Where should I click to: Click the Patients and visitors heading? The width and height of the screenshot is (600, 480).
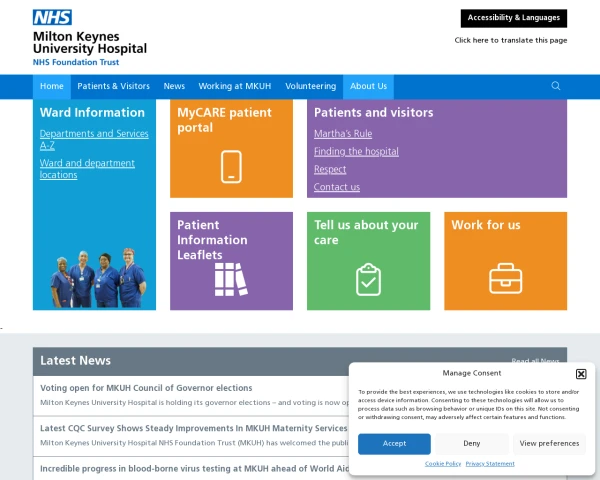[x=373, y=113]
